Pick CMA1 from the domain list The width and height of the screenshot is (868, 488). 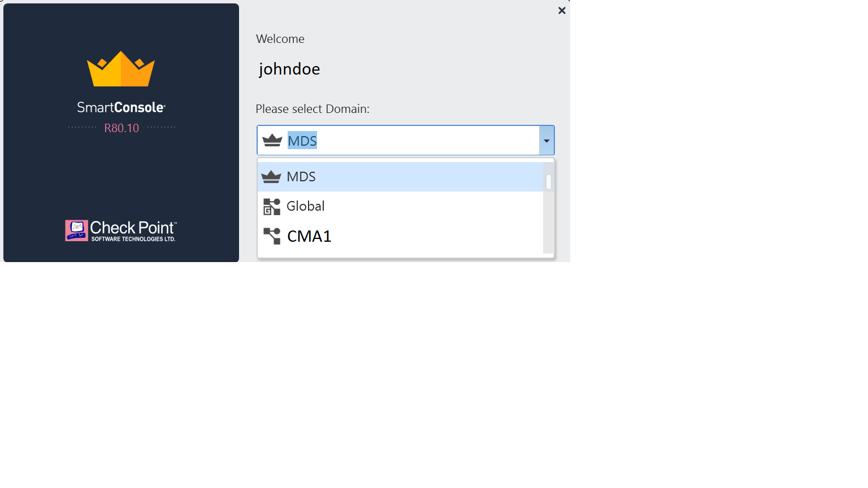point(400,236)
